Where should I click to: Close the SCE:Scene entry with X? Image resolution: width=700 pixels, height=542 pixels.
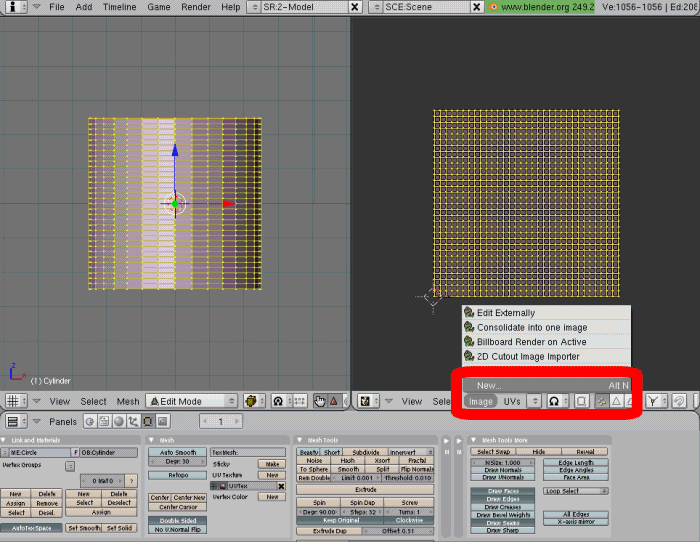click(x=479, y=7)
